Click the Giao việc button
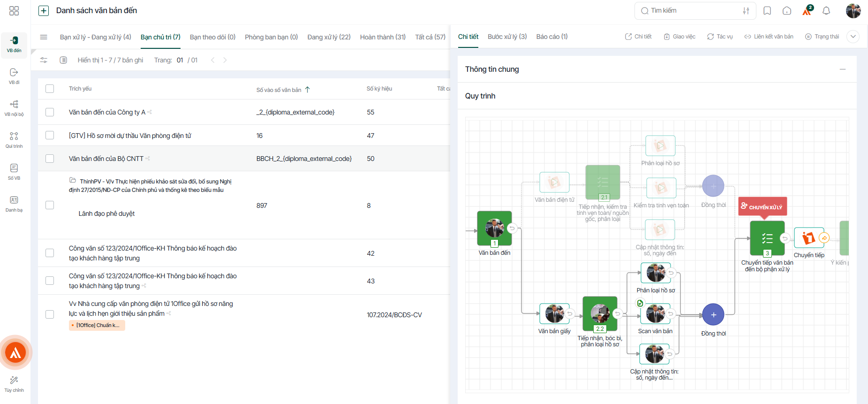The height and width of the screenshot is (404, 868). pyautogui.click(x=679, y=37)
